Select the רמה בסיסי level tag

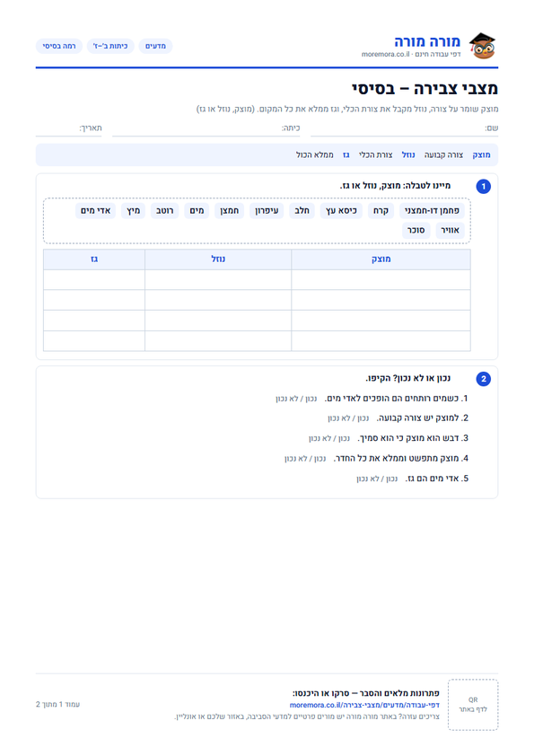59,46
